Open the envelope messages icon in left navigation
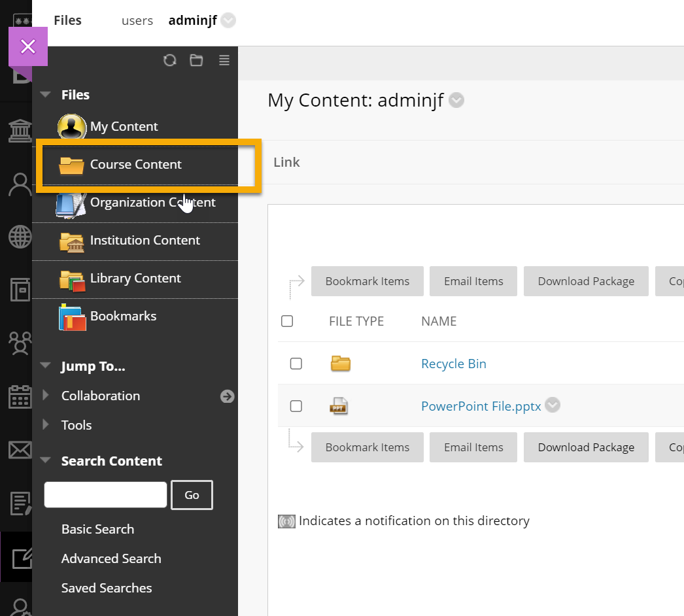This screenshot has width=684, height=616. point(20,450)
